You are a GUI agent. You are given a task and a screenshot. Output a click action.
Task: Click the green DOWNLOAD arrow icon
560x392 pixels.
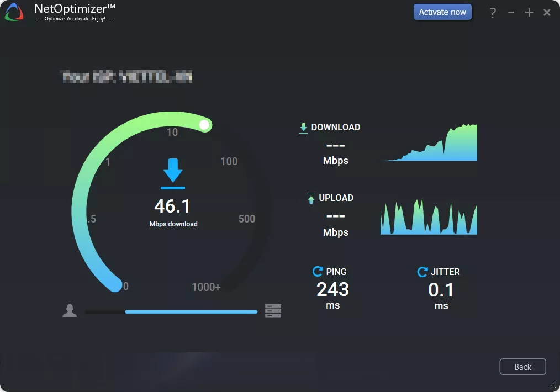(303, 127)
